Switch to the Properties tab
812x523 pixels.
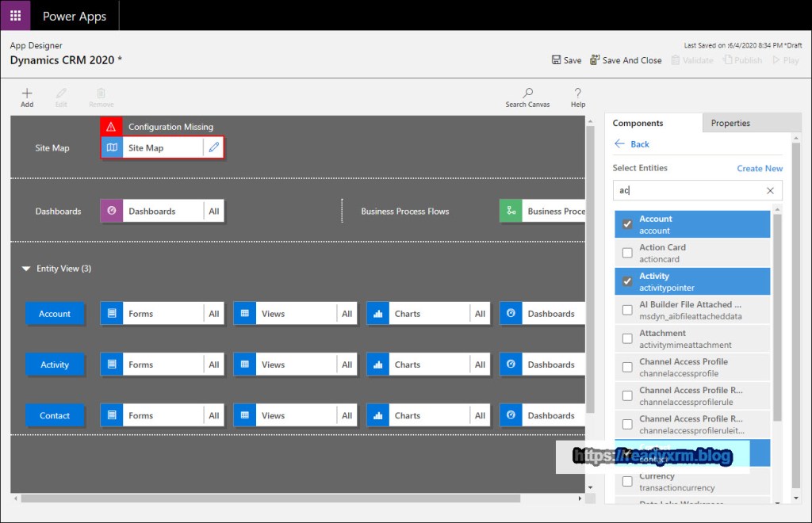[x=730, y=123]
